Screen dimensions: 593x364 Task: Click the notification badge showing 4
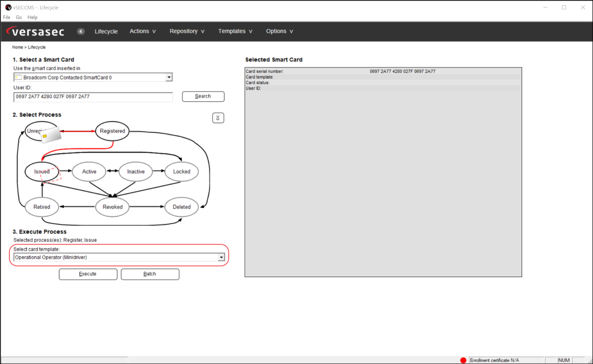[80, 31]
